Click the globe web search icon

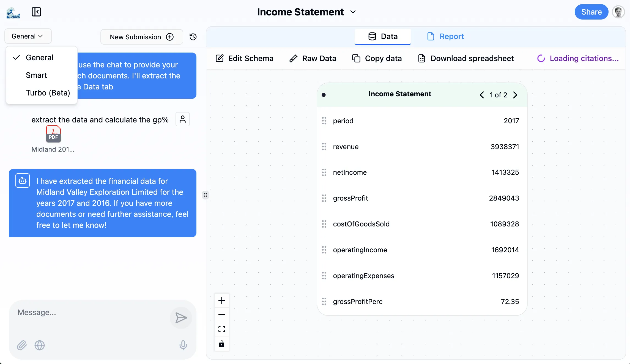pos(40,345)
